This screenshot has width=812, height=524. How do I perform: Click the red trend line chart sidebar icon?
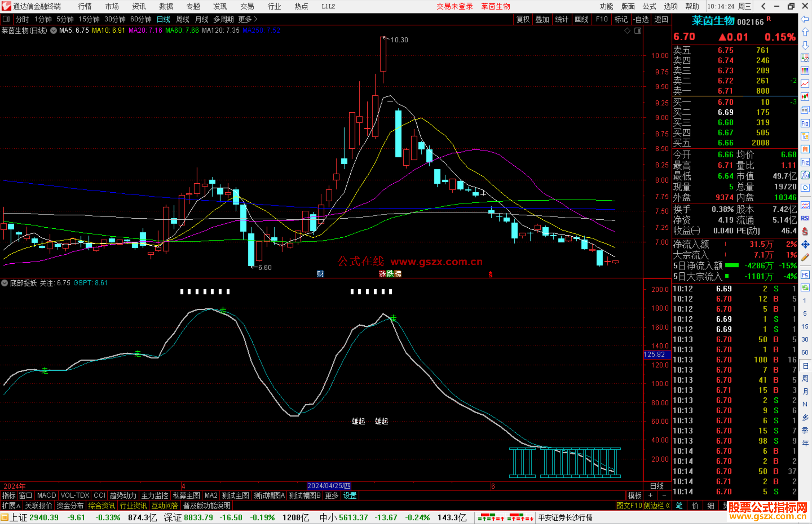[805, 84]
